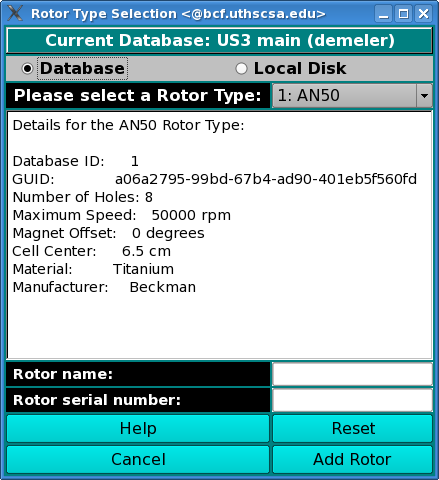
Task: Click the Reset button
Action: coord(353,429)
